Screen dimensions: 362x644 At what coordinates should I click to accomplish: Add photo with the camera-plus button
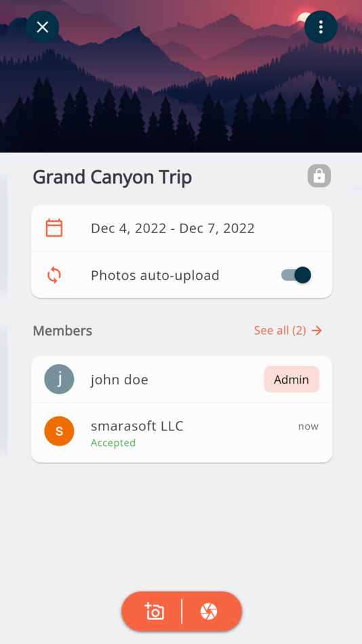click(x=155, y=611)
